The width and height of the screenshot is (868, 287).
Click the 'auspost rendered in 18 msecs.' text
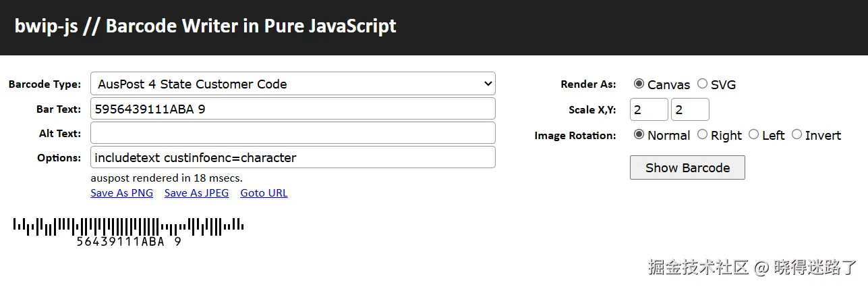point(167,178)
